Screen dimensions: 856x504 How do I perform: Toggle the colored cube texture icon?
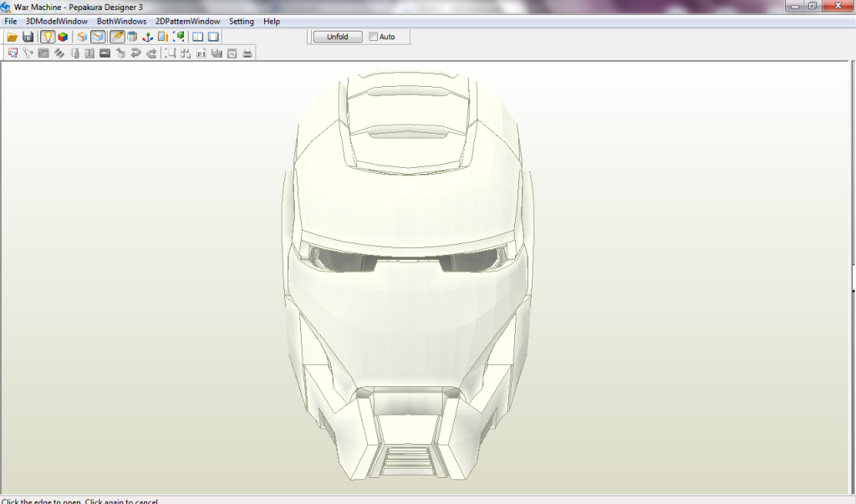click(64, 37)
